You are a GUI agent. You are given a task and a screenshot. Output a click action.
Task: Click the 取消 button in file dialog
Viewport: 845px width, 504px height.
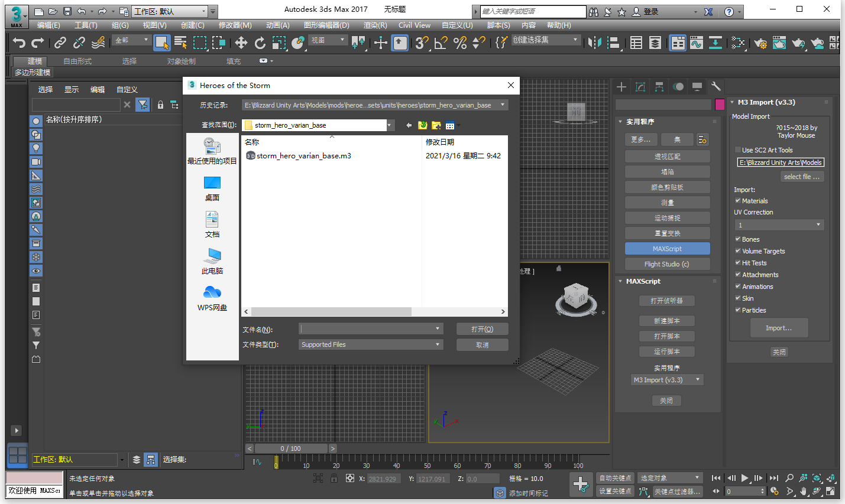tap(482, 344)
